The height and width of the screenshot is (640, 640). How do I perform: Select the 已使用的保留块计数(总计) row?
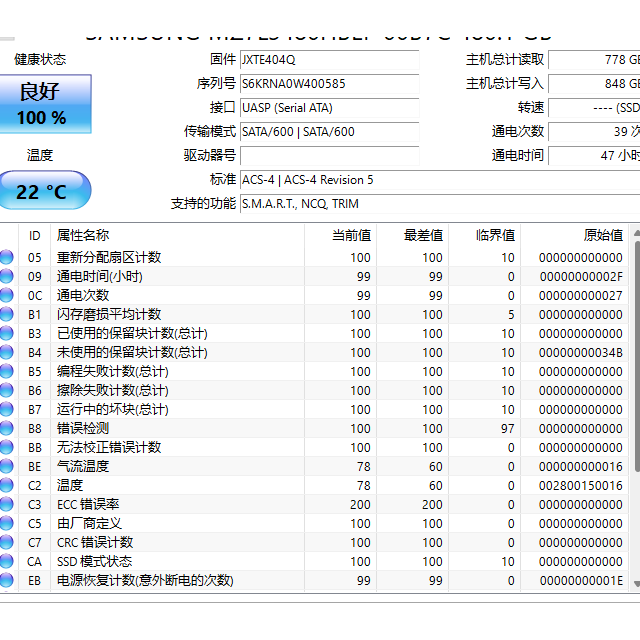coord(314,333)
